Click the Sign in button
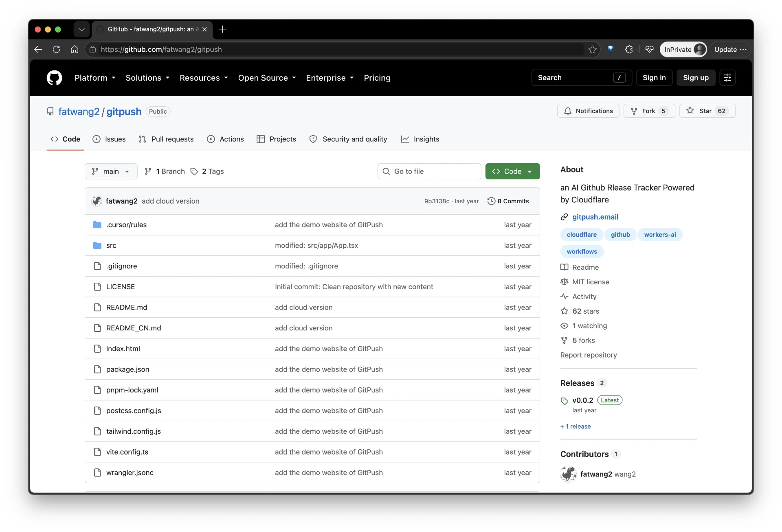 point(654,78)
